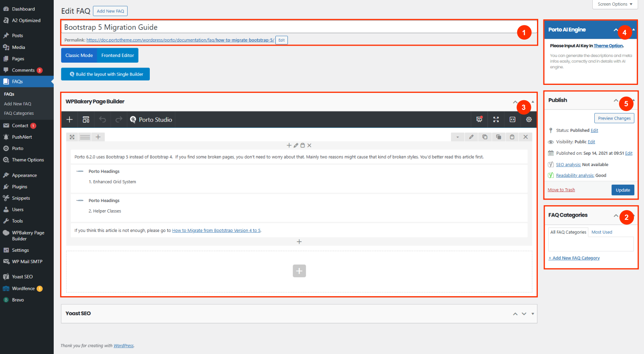The image size is (644, 354).
Task: Click Add New FAQ Category link
Action: [x=574, y=258]
